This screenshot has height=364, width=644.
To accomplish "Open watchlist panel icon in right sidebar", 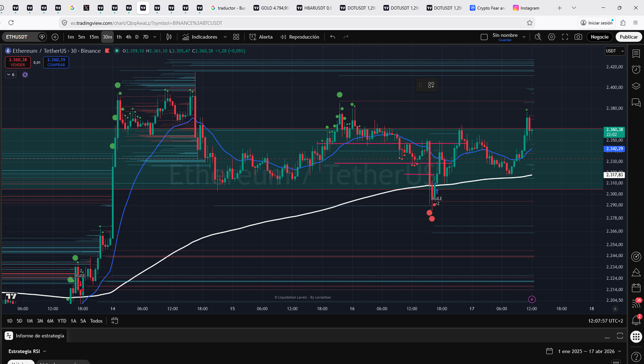I will click(636, 54).
